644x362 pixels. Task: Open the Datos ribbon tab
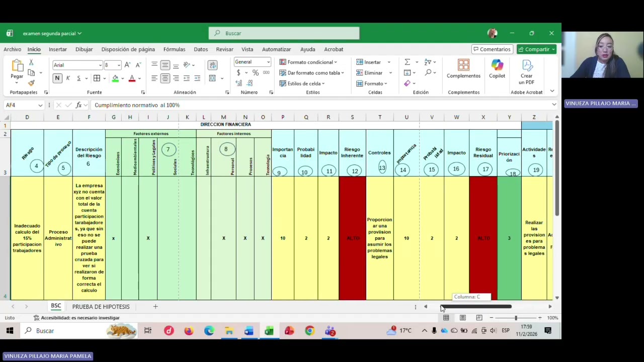pos(201,49)
